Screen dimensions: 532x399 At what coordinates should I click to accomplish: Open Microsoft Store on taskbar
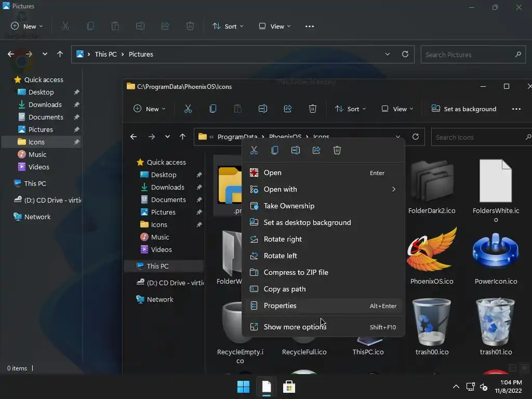coord(289,387)
